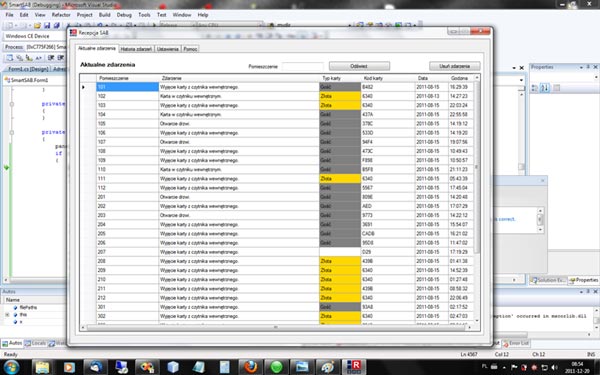
Task: Click the first icon in the debug windows toolbar
Action: (9, 58)
